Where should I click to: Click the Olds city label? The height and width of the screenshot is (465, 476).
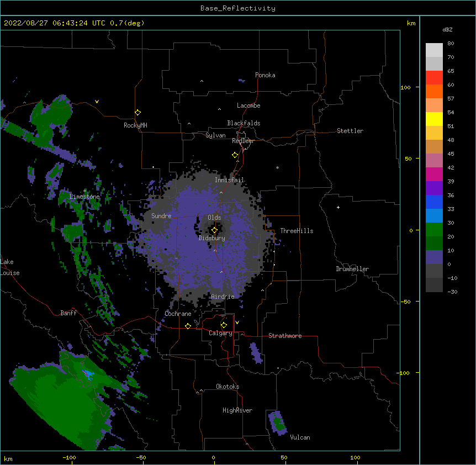coord(214,218)
